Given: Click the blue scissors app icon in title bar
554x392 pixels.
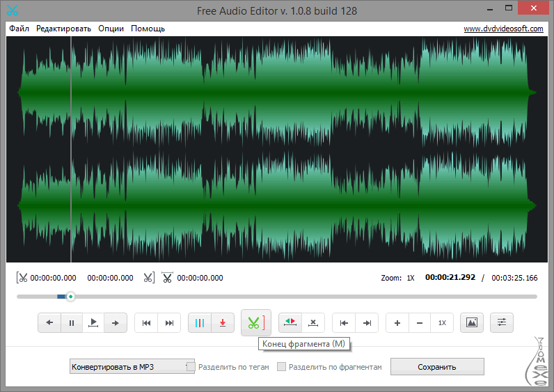Looking at the screenshot, I should [12, 10].
